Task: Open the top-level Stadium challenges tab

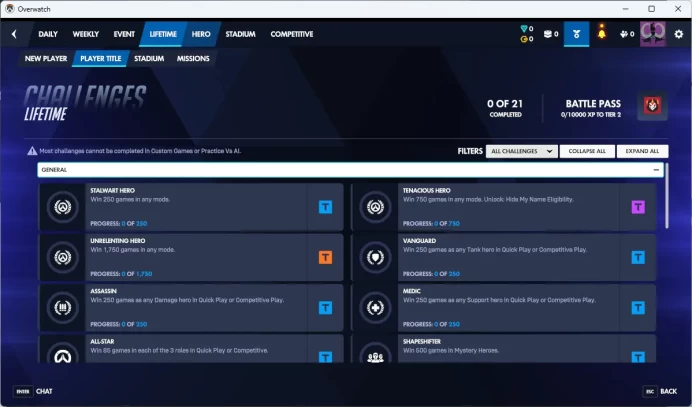Action: coord(241,34)
